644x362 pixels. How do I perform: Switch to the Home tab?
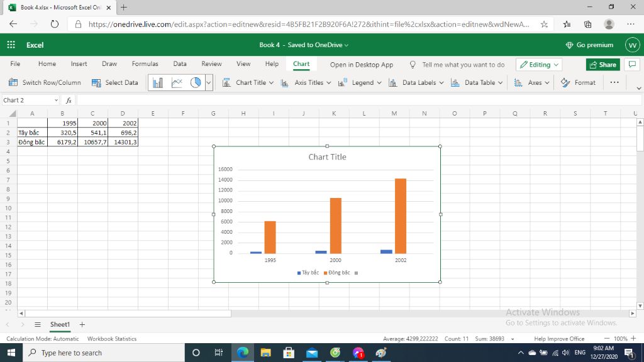[x=47, y=64]
